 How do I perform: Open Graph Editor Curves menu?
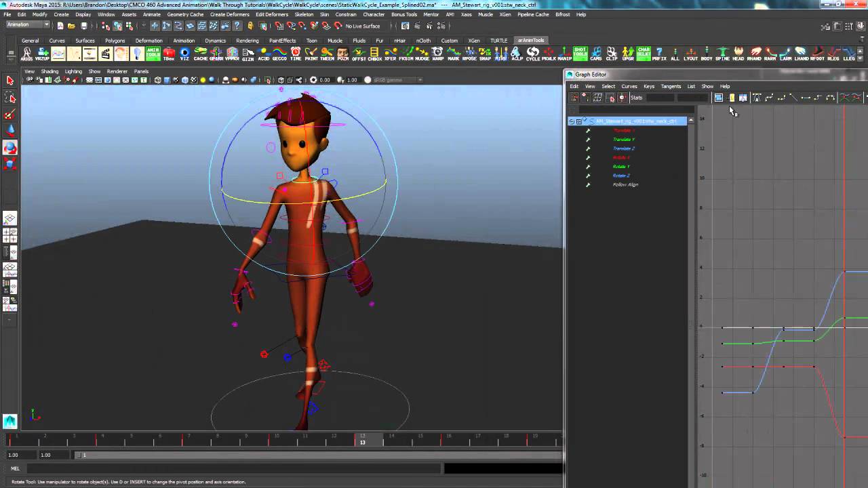pos(629,86)
